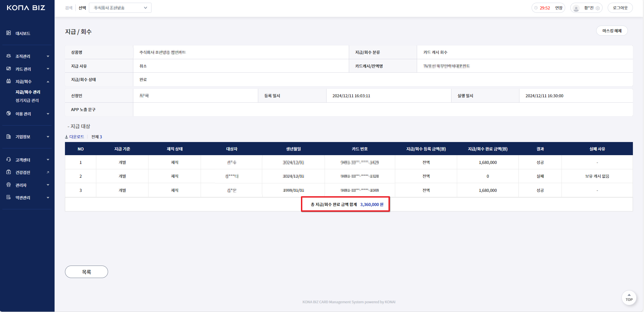This screenshot has width=644, height=312.
Task: Open the 대시보드 dashboard icon
Action: (9, 33)
